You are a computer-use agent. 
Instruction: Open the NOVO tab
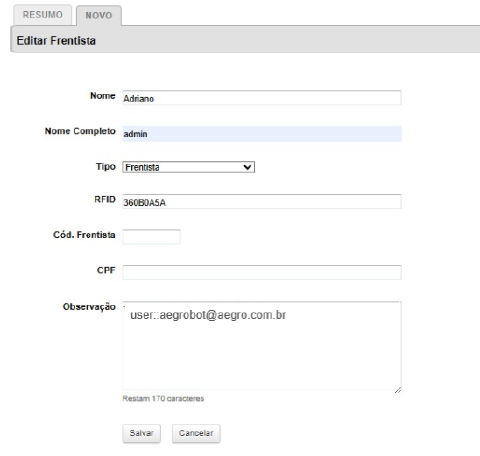click(99, 15)
